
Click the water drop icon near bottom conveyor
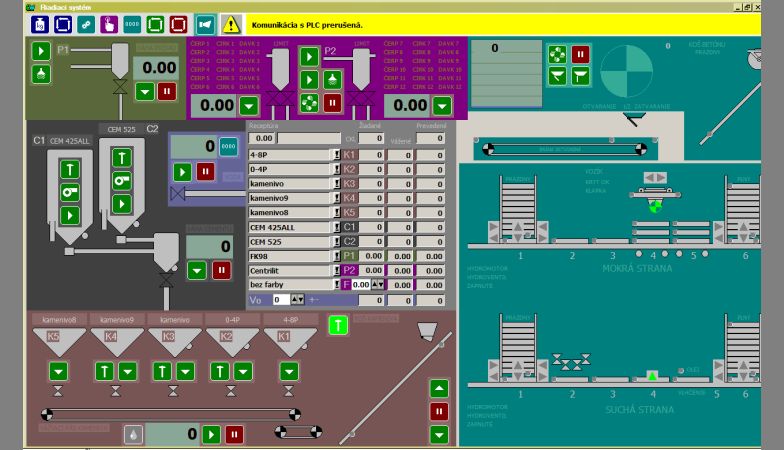[132, 434]
